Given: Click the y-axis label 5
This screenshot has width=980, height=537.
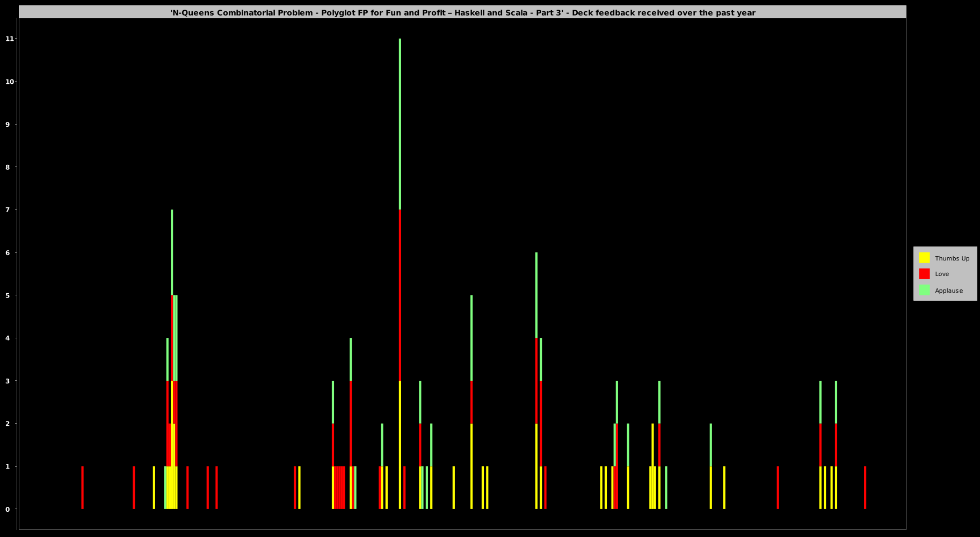Looking at the screenshot, I should (8, 295).
